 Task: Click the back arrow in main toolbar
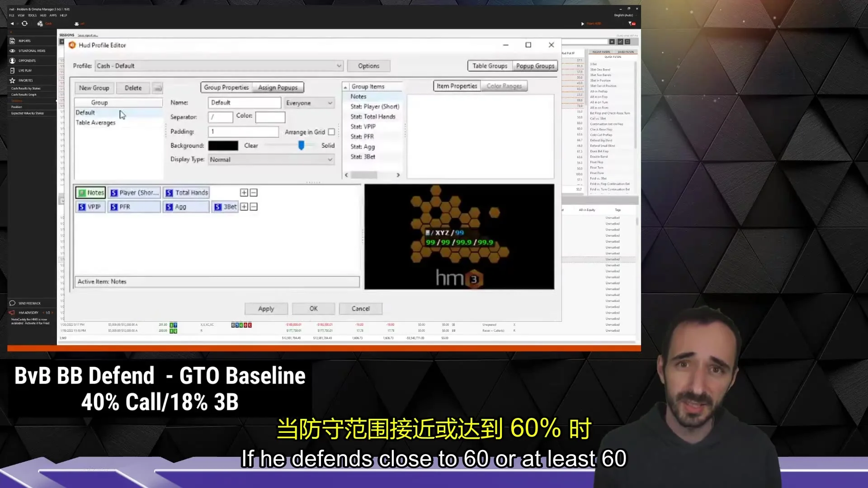[12, 23]
